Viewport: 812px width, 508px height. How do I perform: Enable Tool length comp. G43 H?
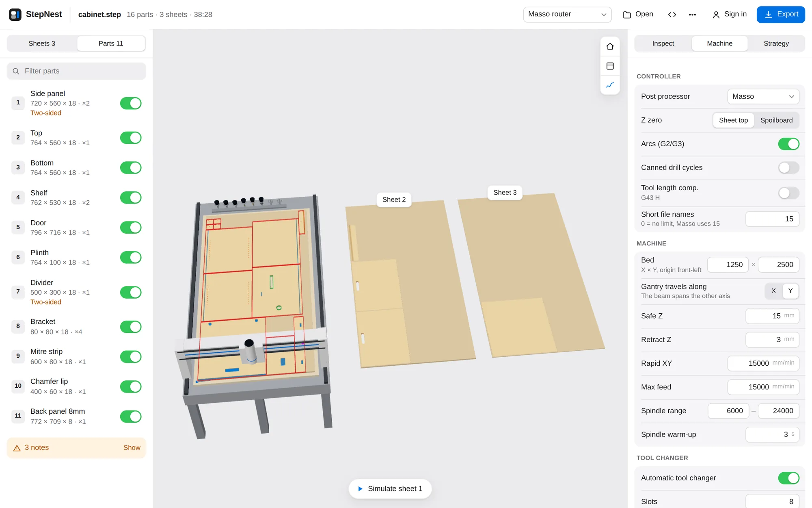click(x=788, y=193)
